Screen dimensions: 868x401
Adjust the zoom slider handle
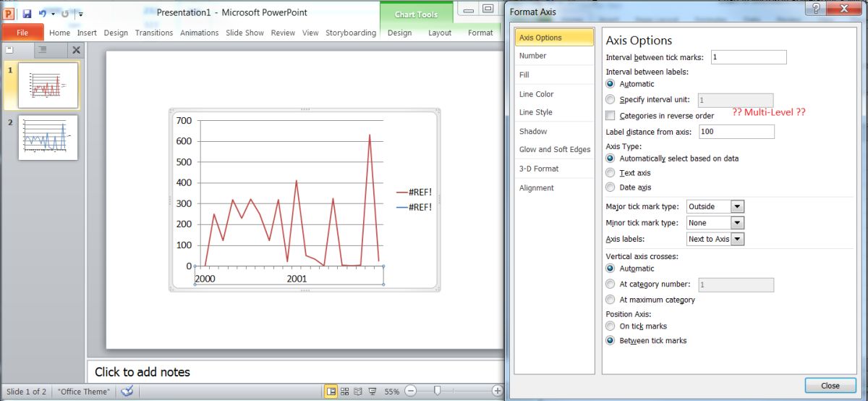pos(437,391)
